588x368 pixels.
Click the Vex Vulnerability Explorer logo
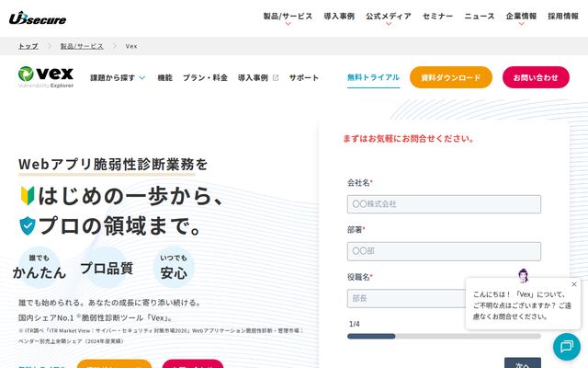pyautogui.click(x=46, y=77)
